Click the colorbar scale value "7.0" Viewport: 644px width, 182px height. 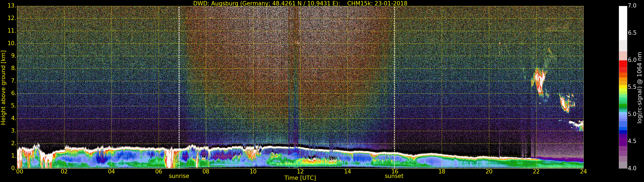[632, 6]
